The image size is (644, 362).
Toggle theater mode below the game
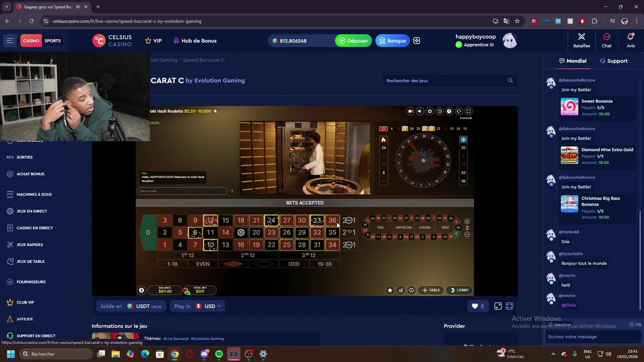point(498,306)
